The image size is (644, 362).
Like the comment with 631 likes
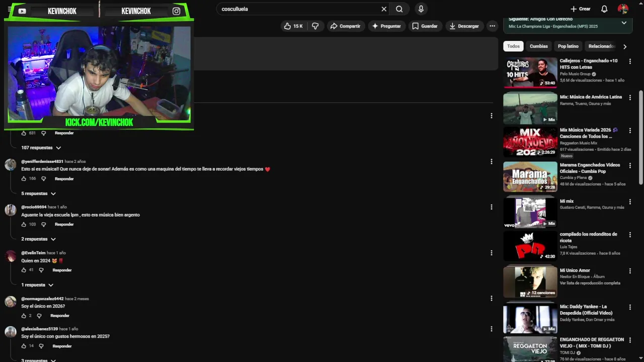click(24, 133)
